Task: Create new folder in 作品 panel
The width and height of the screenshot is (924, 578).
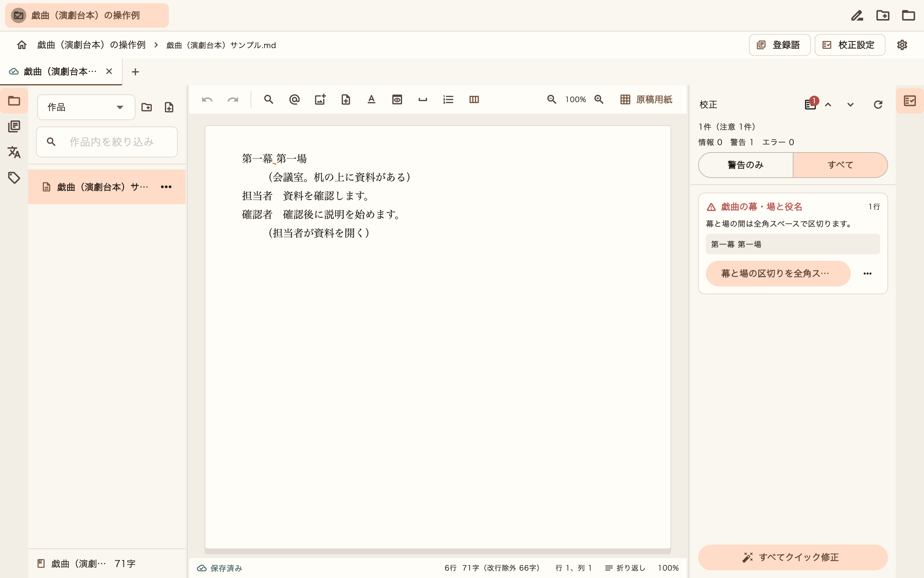Action: 147,107
